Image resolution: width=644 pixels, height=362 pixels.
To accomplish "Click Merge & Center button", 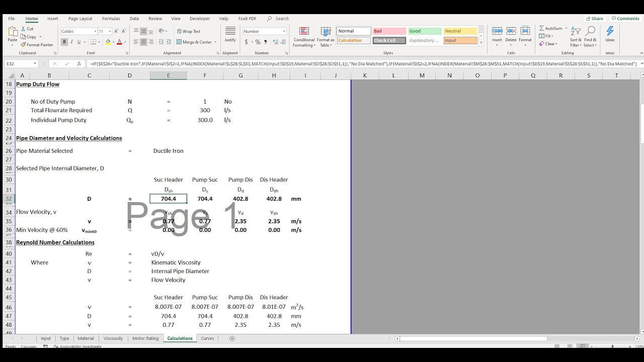I will (x=194, y=42).
